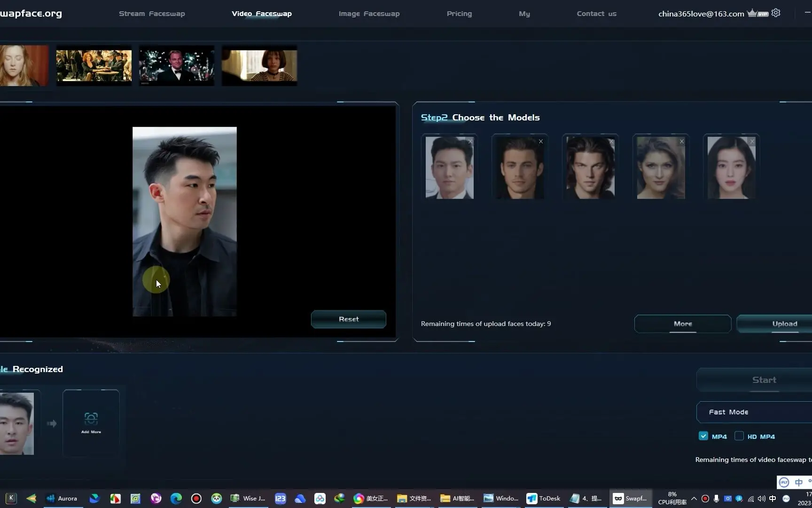Remove the first face model
Viewport: 812px width, 508px height.
[470, 142]
